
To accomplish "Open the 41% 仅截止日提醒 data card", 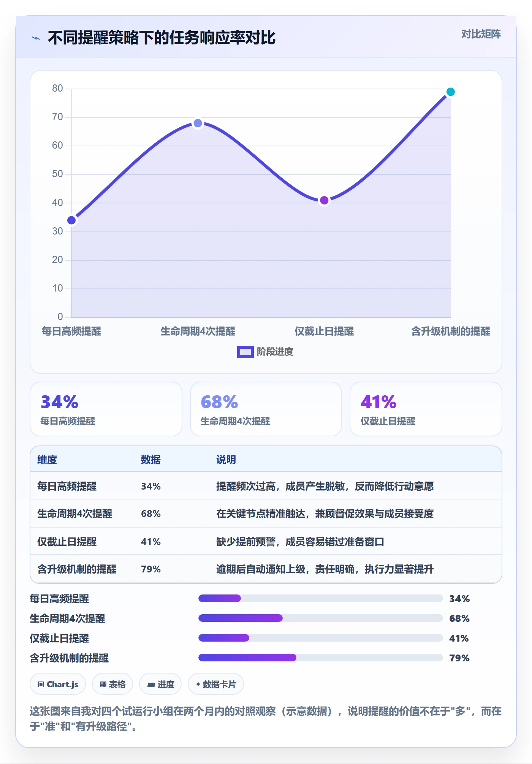I will (426, 409).
